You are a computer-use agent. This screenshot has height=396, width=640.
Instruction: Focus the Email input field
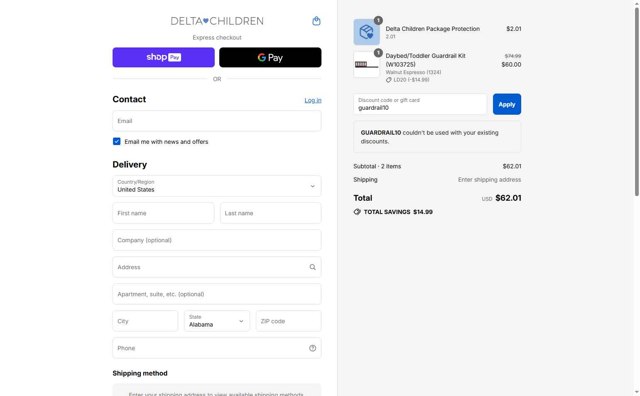pos(217,121)
